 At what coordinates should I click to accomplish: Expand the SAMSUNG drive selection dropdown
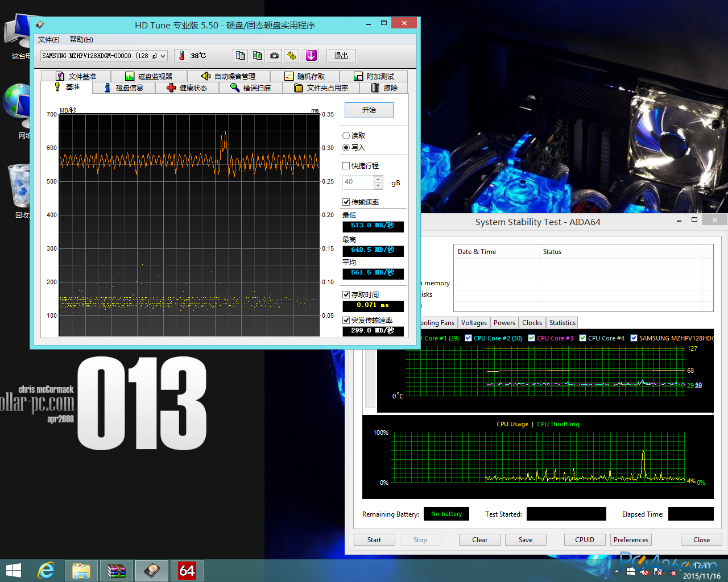coord(163,56)
